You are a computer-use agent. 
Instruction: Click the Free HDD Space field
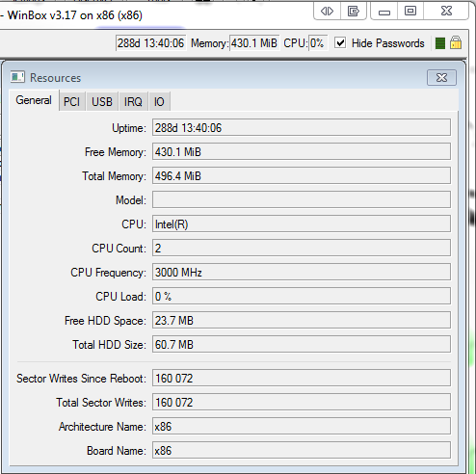302,320
